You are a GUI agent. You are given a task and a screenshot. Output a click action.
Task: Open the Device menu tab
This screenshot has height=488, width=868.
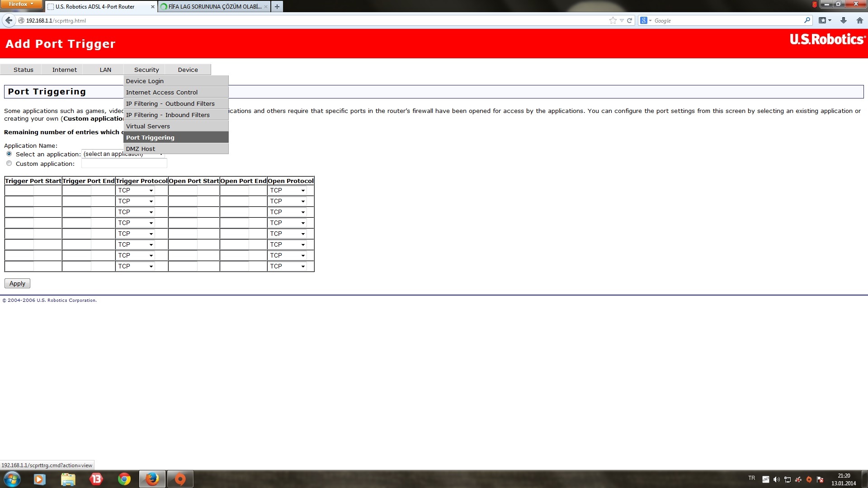188,70
